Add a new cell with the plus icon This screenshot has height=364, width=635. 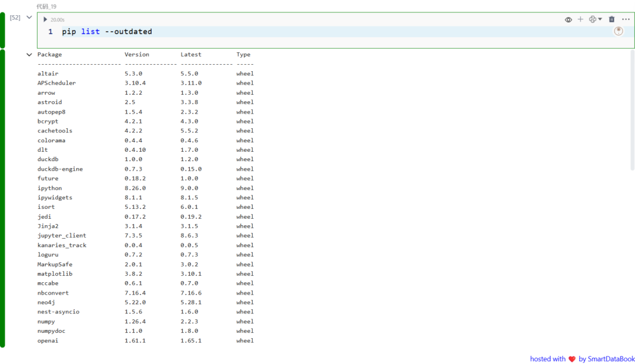[580, 19]
